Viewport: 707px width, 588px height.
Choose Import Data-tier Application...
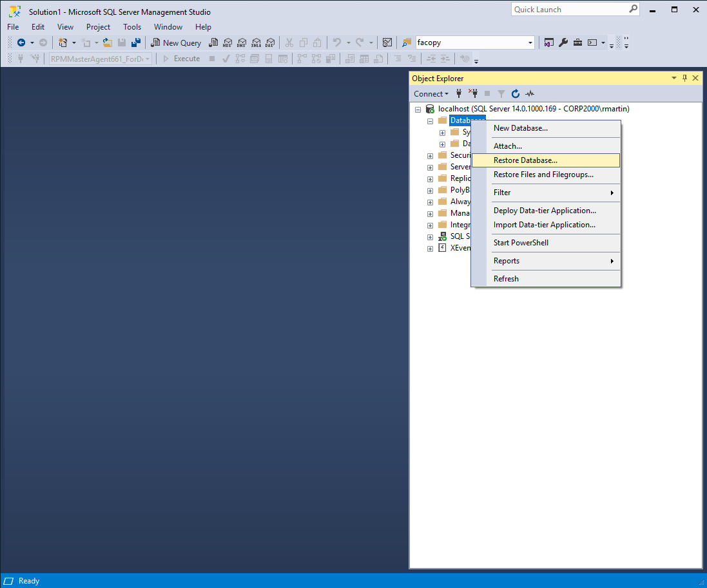(x=546, y=224)
